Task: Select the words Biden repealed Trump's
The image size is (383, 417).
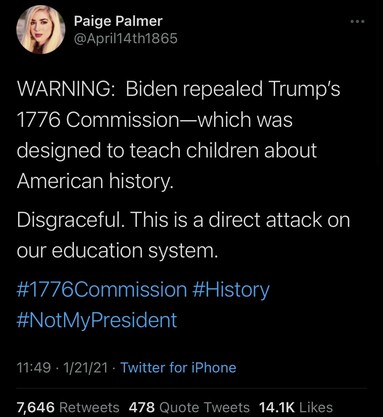Action: click(233, 89)
